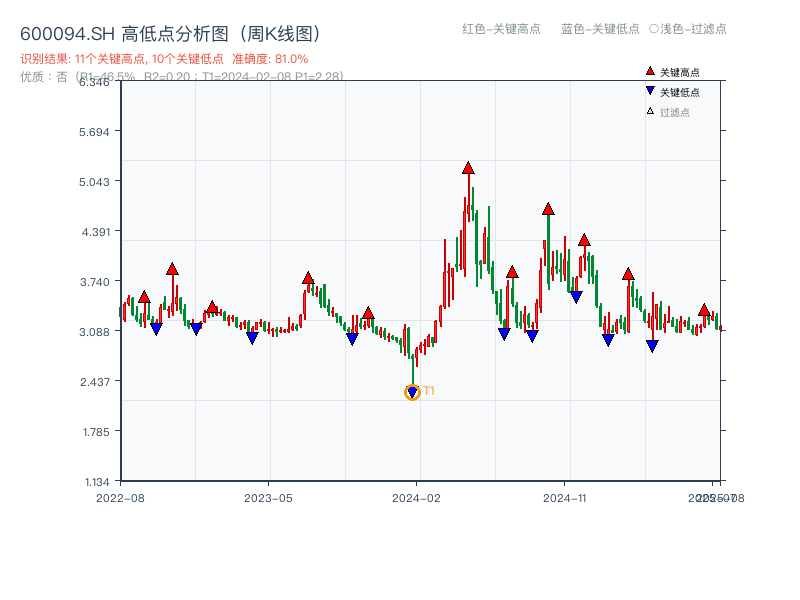This screenshot has height=600, width=800.
Task: Click the blue down-triangle marker at the lowest valley
Action: click(412, 388)
